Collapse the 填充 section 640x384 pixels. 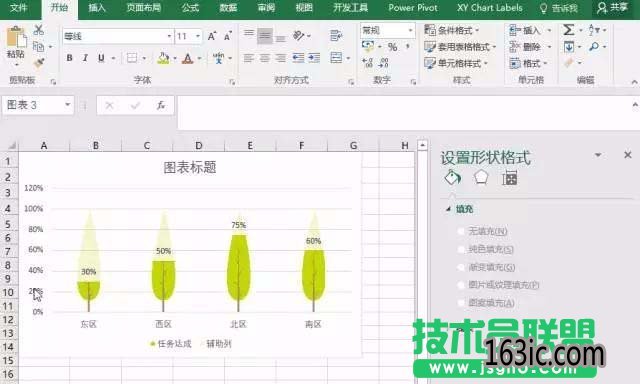point(448,209)
